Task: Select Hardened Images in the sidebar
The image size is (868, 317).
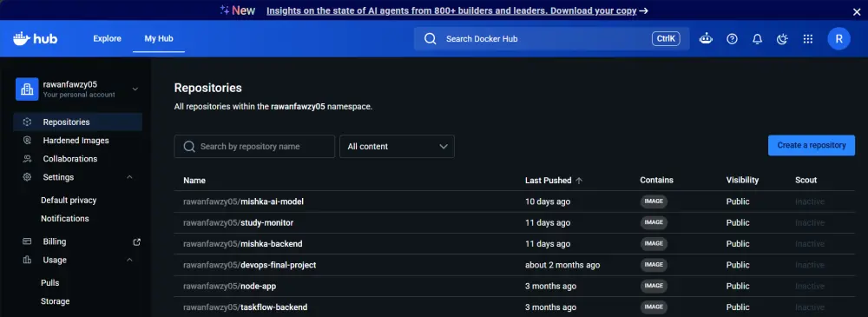Action: tap(77, 140)
